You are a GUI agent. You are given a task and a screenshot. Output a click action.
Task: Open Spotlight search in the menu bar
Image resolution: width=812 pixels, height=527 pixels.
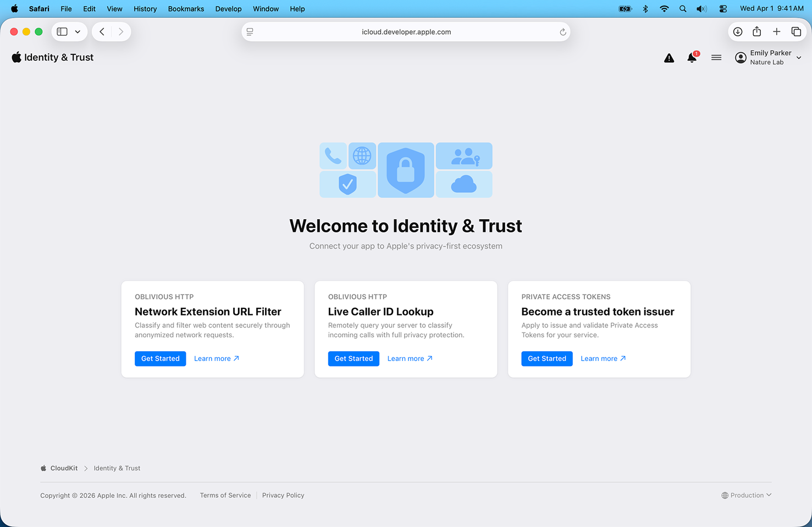(x=683, y=9)
